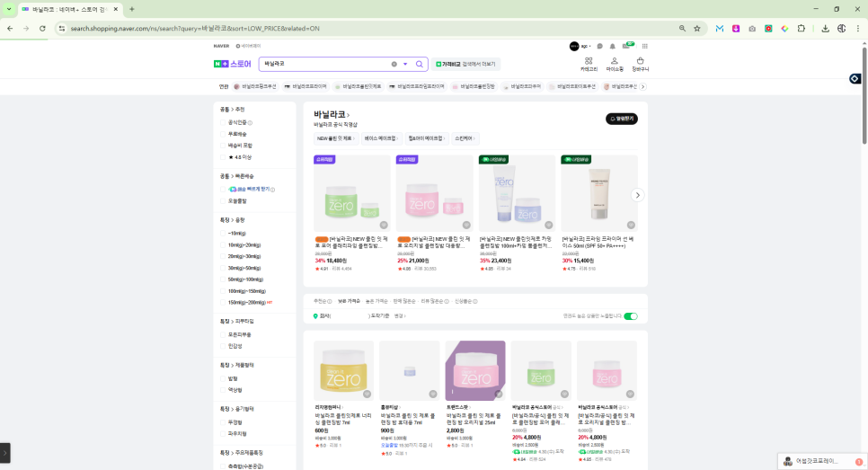
Task: Click the 알림받기 notification button
Action: [x=621, y=119]
